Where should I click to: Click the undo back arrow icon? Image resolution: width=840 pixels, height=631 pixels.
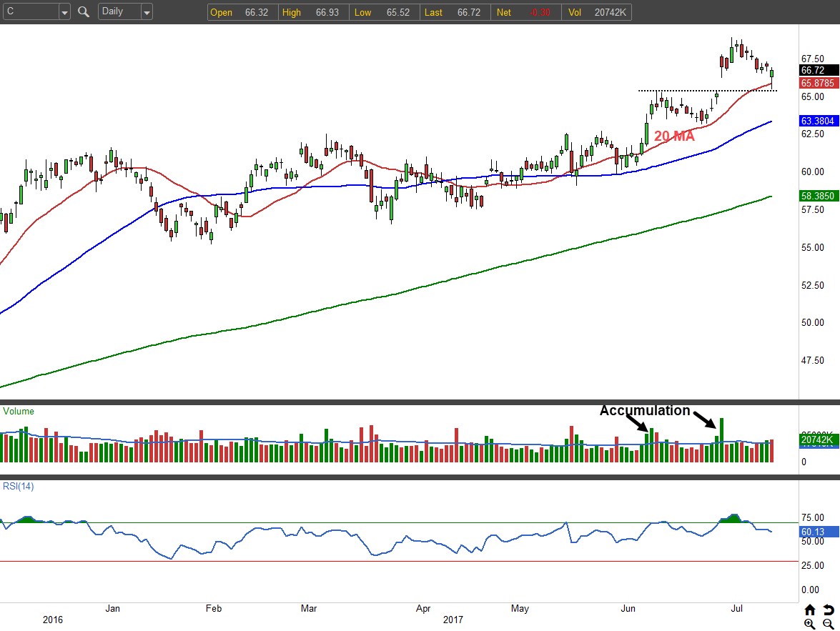click(829, 610)
